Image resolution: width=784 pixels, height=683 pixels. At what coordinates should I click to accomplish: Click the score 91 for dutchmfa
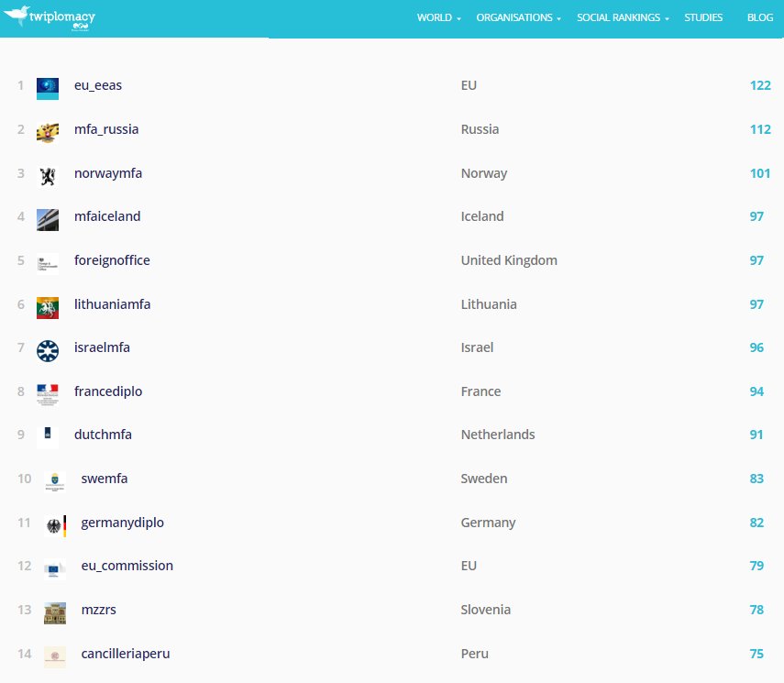tap(756, 435)
